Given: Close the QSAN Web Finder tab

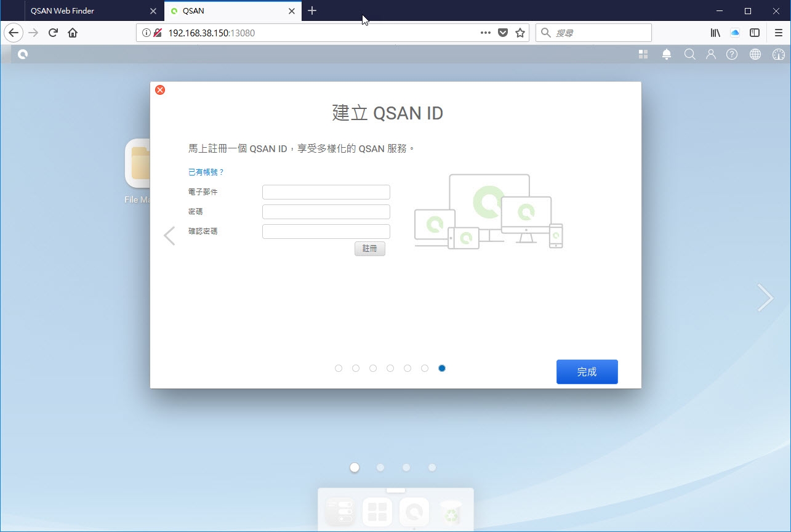Looking at the screenshot, I should click(x=153, y=11).
